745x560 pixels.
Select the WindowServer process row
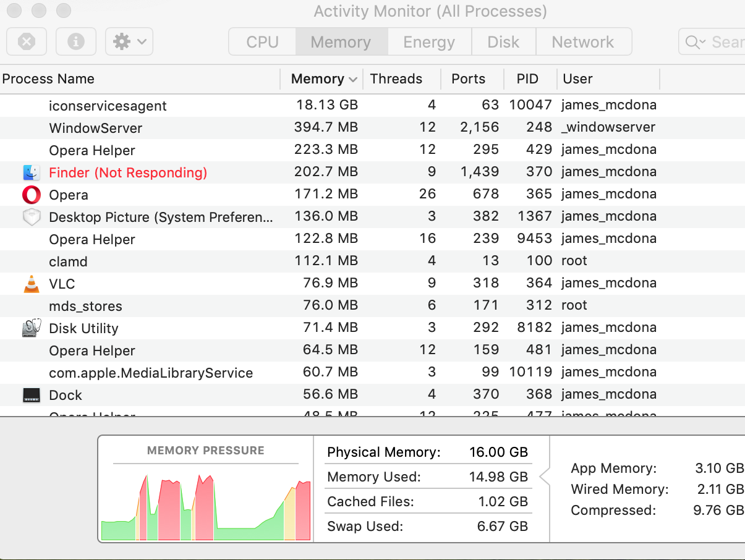(x=372, y=128)
